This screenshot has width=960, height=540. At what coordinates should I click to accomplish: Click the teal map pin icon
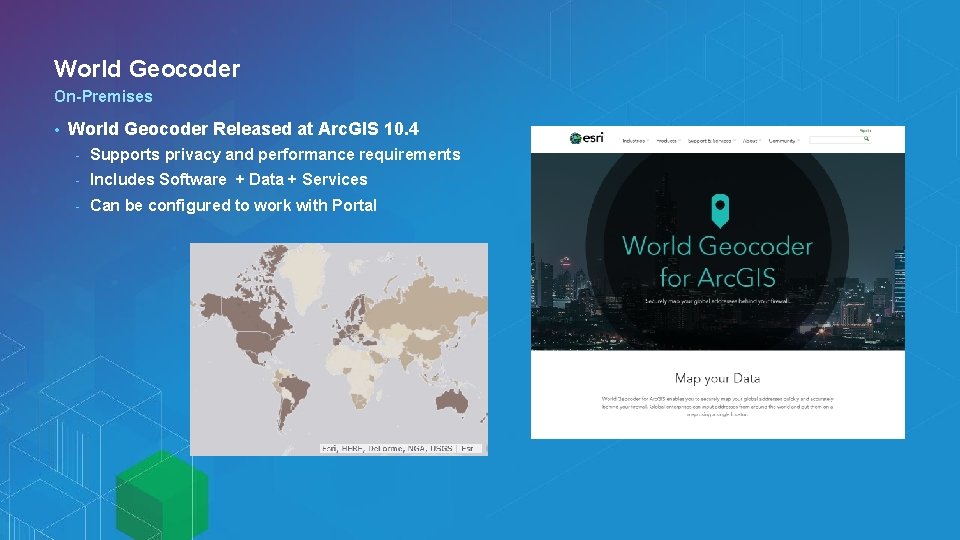click(x=720, y=211)
